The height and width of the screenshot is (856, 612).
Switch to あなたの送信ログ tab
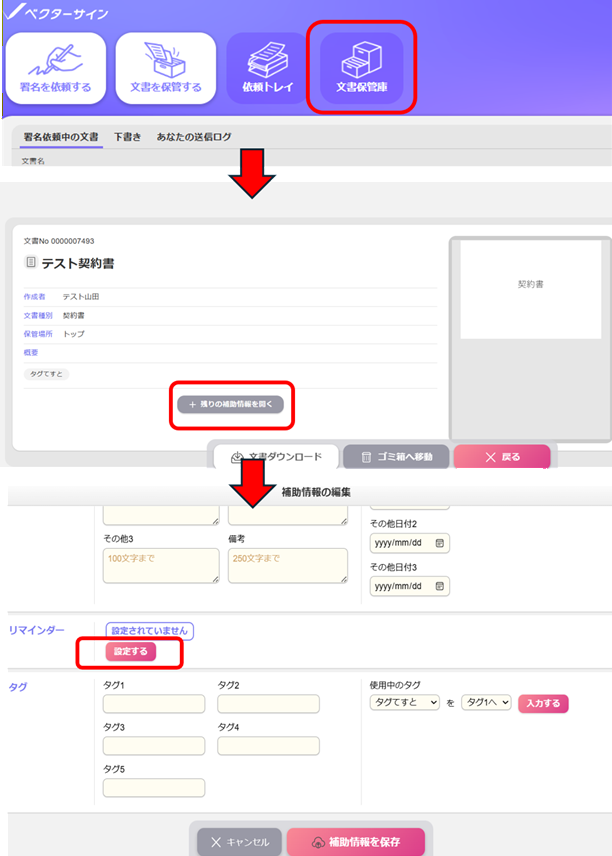tap(194, 136)
